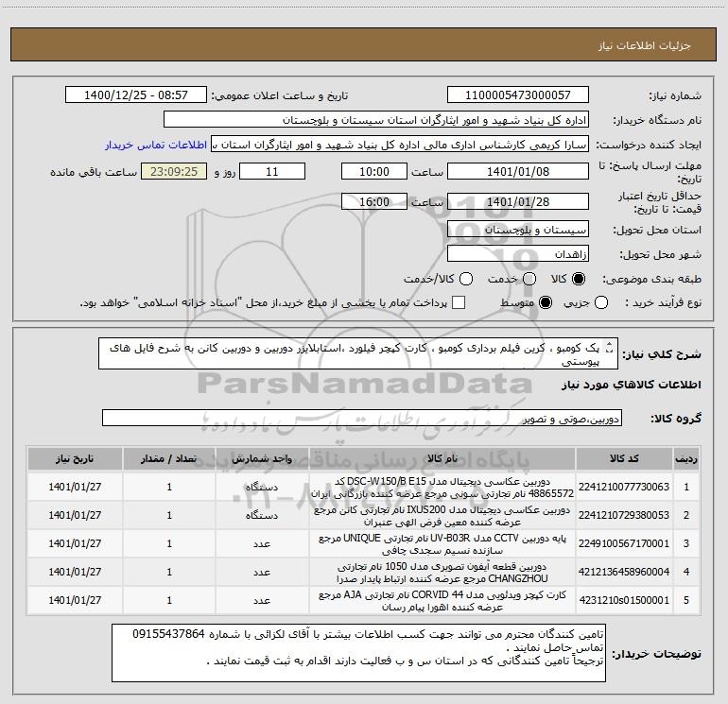Viewport: 728px width, 704px height.
Task: Click quantity 1 in row 4
Action: pos(169,572)
